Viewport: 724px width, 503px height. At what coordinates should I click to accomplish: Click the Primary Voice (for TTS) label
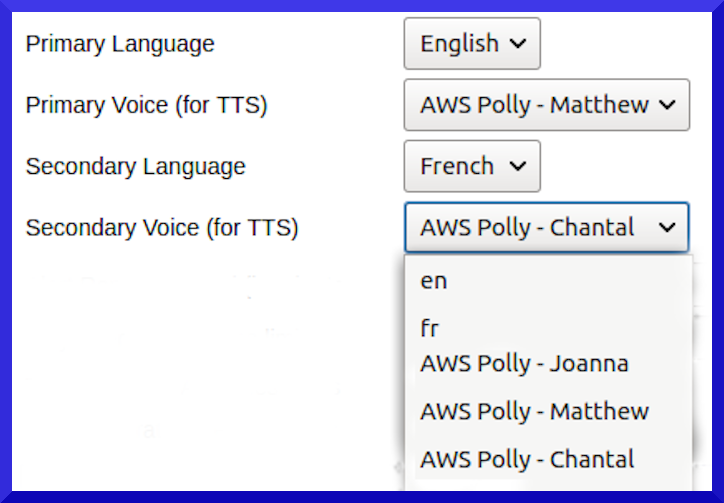(146, 105)
